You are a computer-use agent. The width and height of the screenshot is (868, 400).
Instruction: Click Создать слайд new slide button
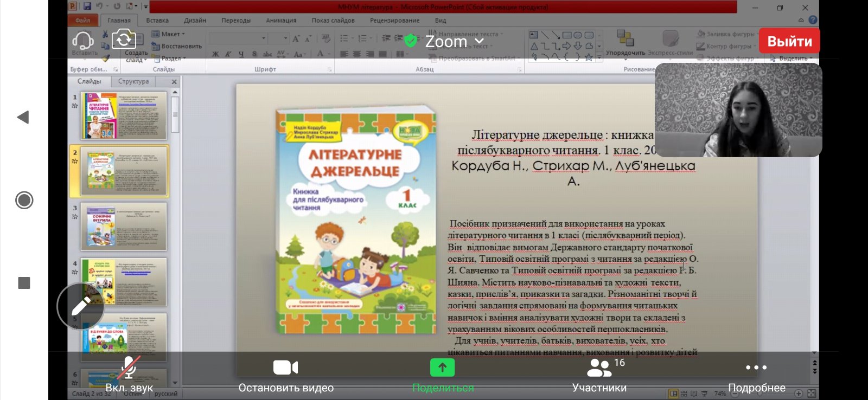[136, 47]
